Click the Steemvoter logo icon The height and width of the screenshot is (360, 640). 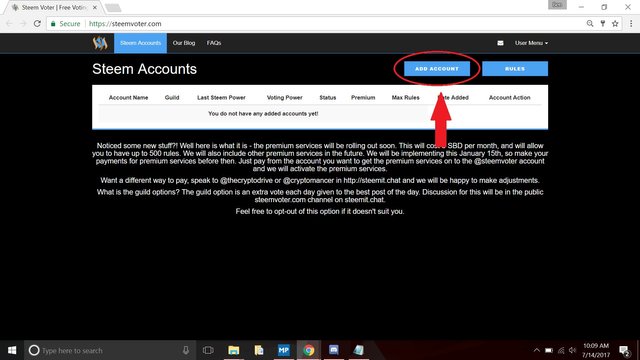tap(100, 43)
